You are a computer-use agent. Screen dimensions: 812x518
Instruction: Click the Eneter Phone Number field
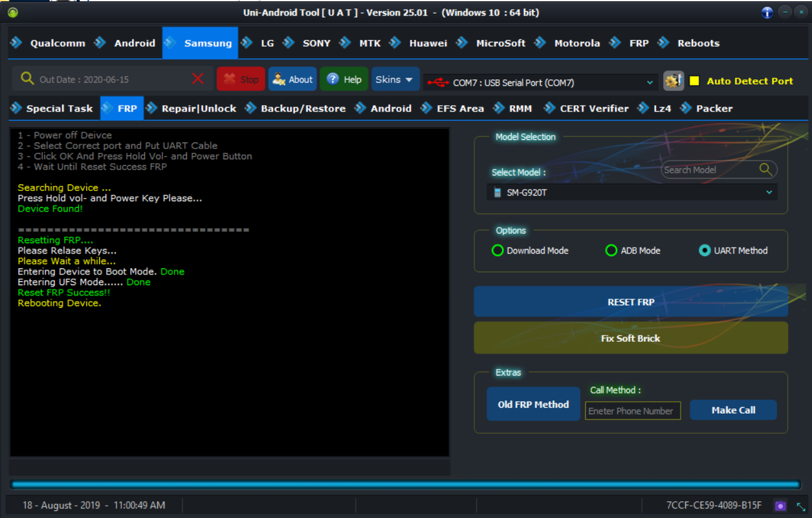click(633, 411)
